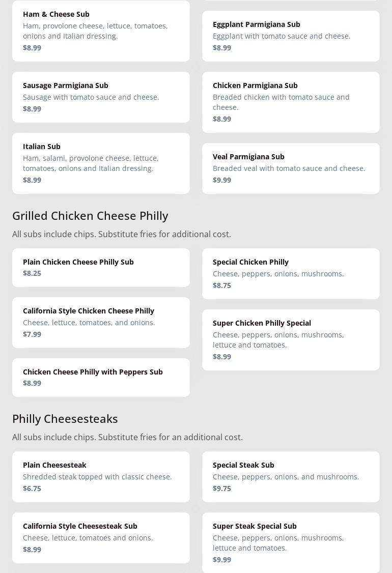The image size is (392, 573).
Task: Select the Italian Sub menu item
Action: tap(101, 163)
